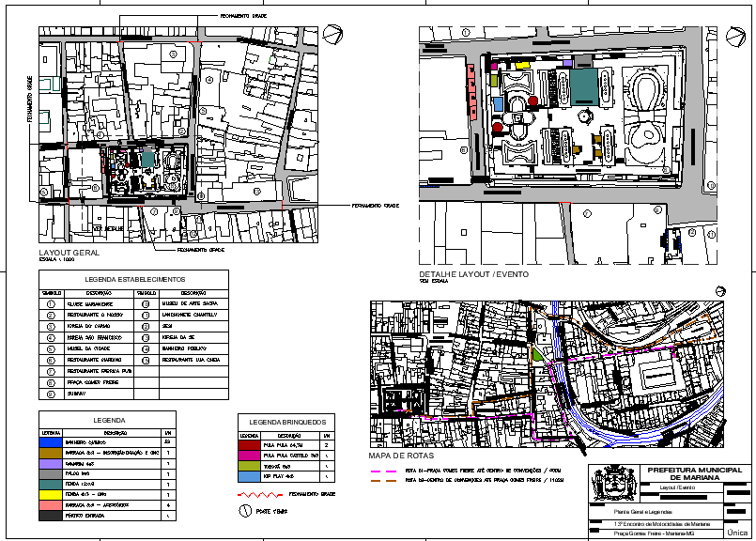Viewport: 756px width, 541px height.
Task: Toggle the brown Rota 02 route line
Action: [385, 481]
